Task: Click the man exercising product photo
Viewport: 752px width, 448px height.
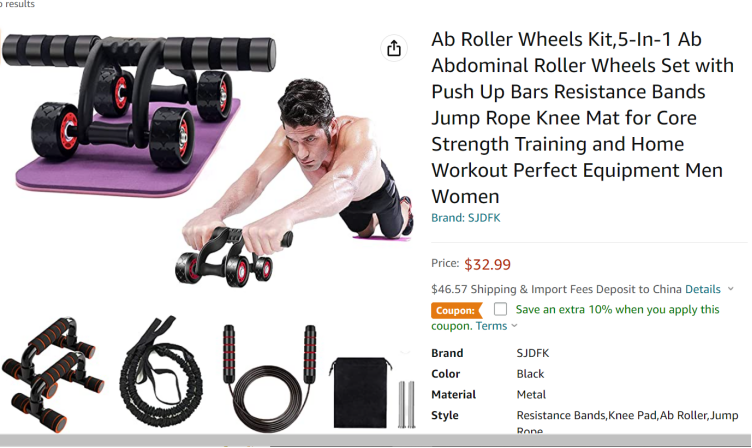Action: [296, 182]
